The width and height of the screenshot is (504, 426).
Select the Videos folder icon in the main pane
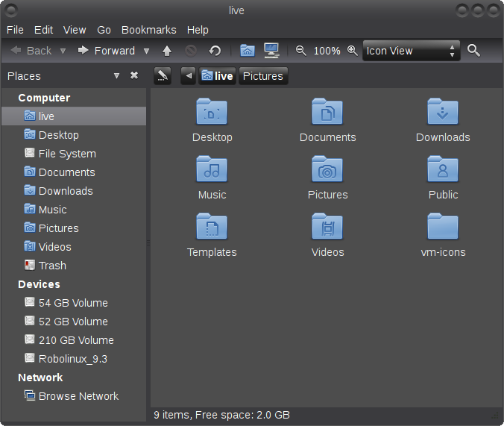[327, 226]
